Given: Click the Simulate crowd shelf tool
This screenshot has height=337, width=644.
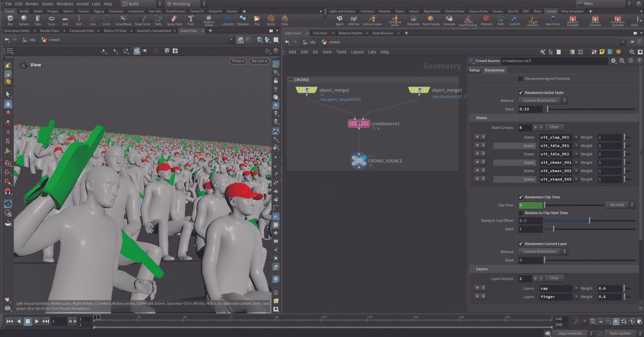Looking at the screenshot, I should [x=449, y=21].
